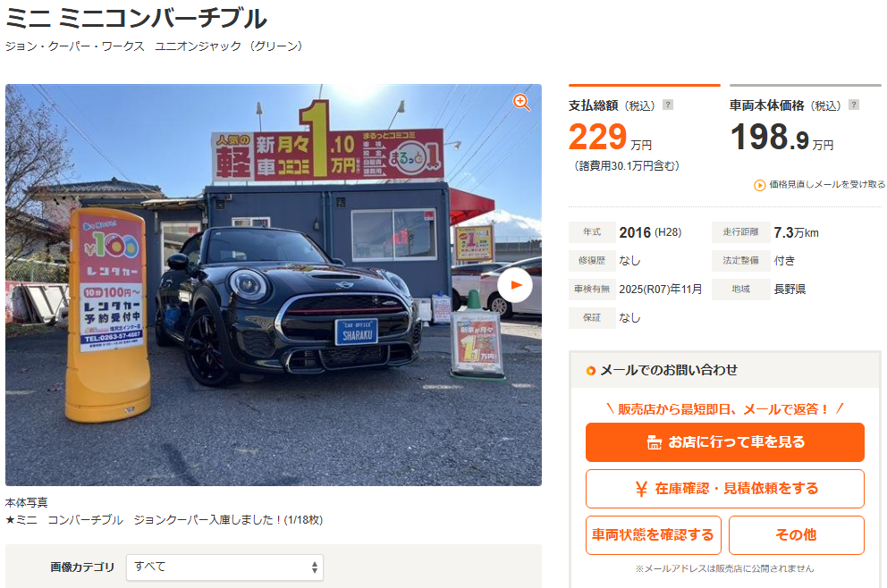Select the 支払総額 price tab
887x588 pixels.
click(645, 128)
